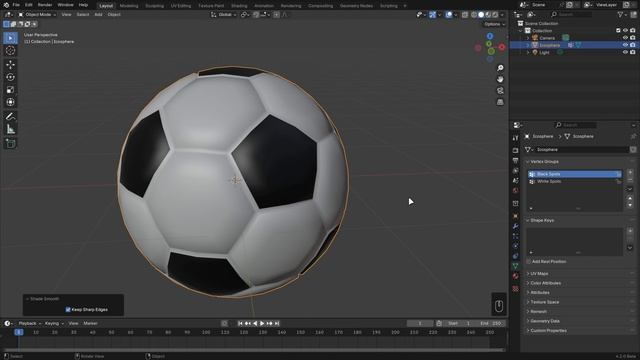
Task: Select the Measure tool
Action: tap(10, 129)
